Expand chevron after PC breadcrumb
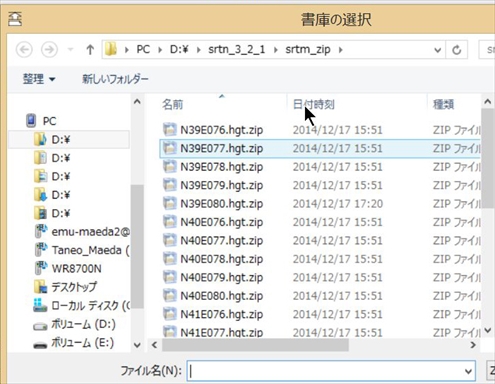 (x=160, y=50)
